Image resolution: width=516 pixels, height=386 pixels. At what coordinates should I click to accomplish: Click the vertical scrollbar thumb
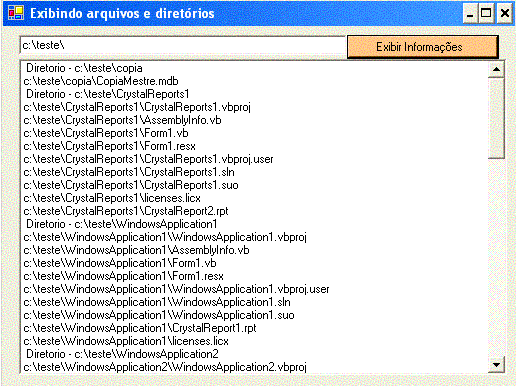coord(496,118)
